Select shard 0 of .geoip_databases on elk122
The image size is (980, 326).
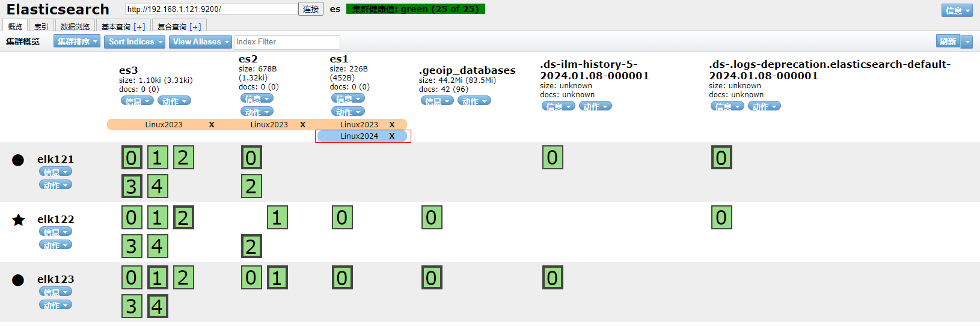pos(432,217)
